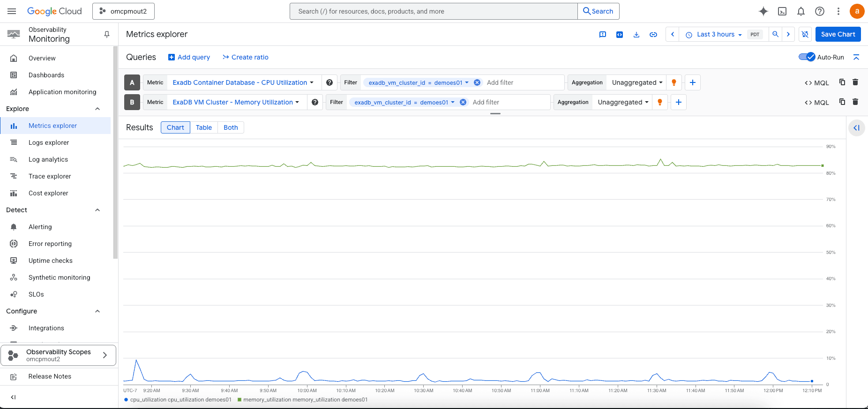The height and width of the screenshot is (409, 868).
Task: Collapse the Detect section
Action: click(x=97, y=210)
